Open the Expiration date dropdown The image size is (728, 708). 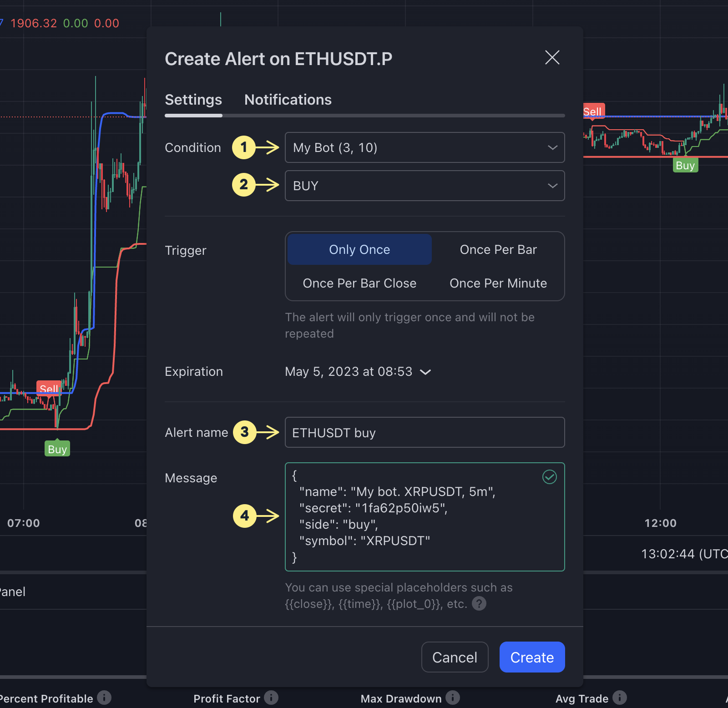[x=358, y=372]
